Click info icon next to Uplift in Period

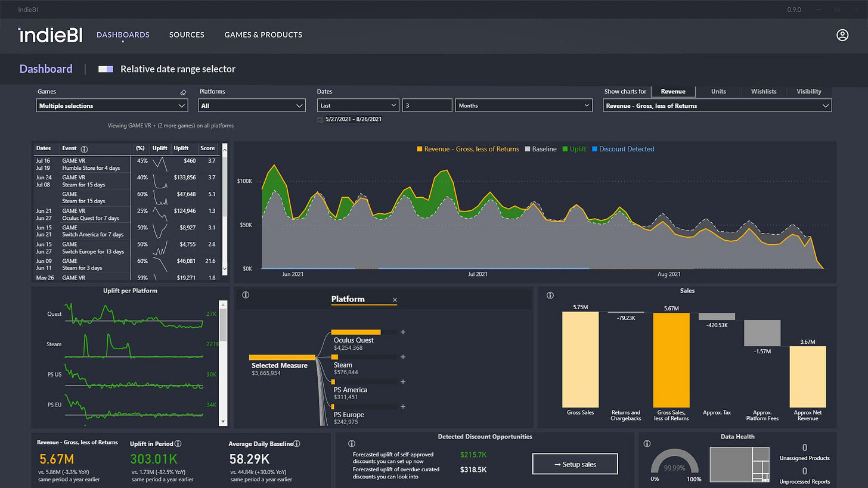point(178,443)
